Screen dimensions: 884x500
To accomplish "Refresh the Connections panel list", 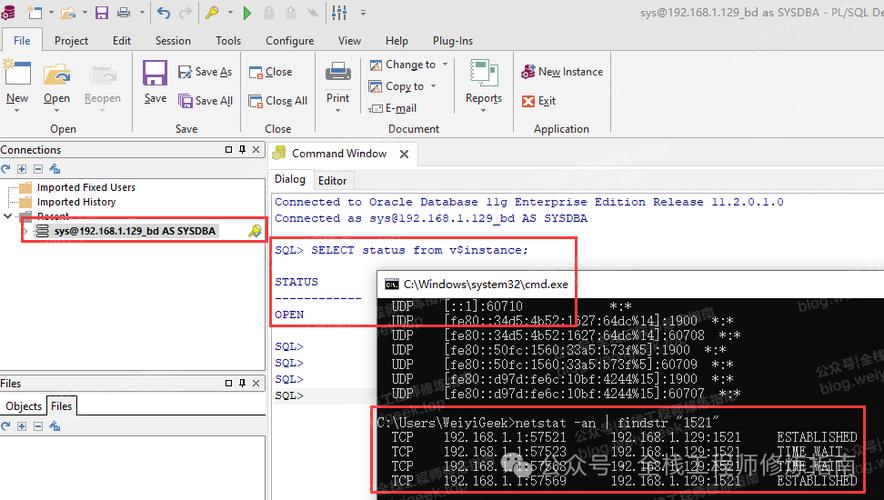I will tap(6, 169).
